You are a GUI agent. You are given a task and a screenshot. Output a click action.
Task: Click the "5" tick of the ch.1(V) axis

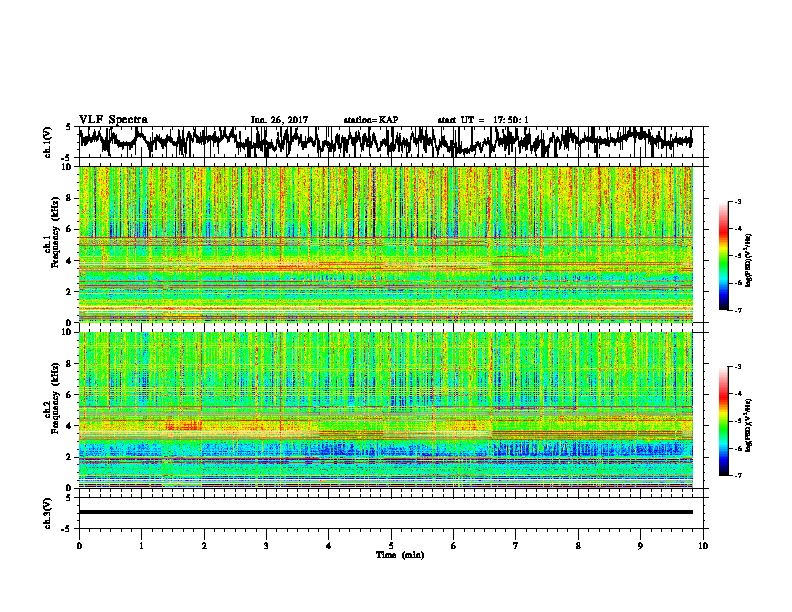(x=70, y=128)
